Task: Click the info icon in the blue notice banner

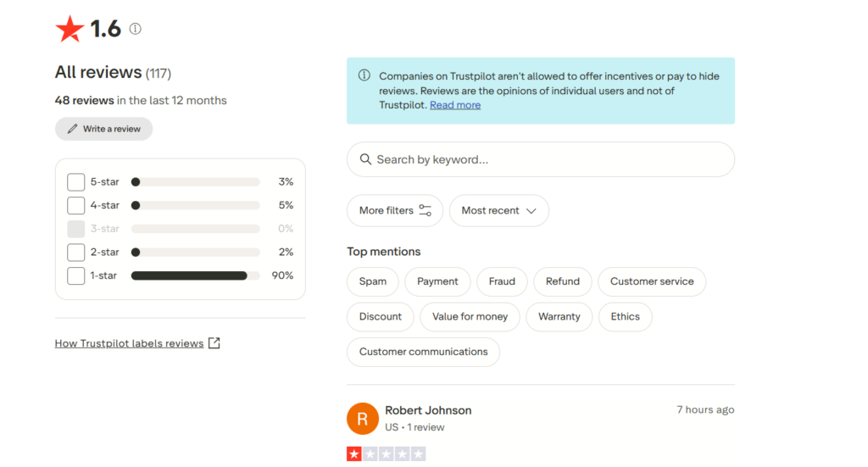Action: click(364, 75)
